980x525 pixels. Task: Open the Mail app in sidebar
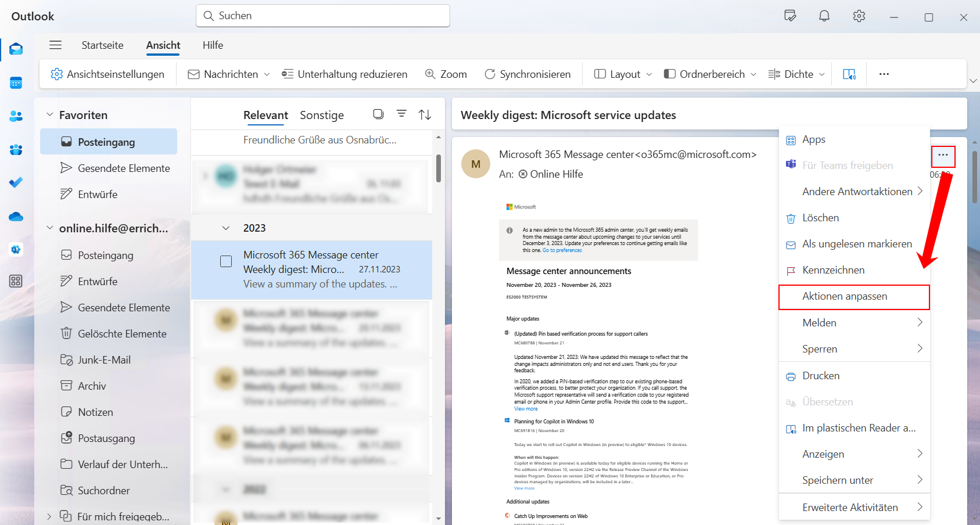(16, 49)
